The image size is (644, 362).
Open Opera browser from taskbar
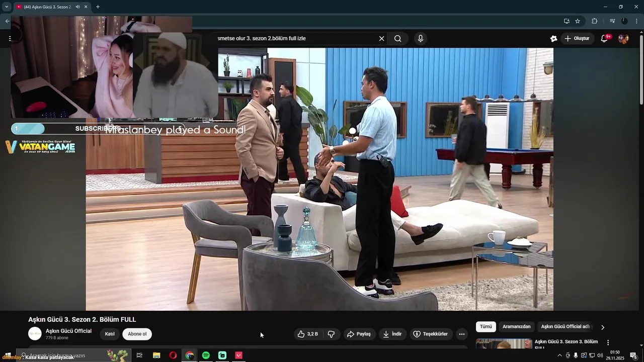pos(173,355)
